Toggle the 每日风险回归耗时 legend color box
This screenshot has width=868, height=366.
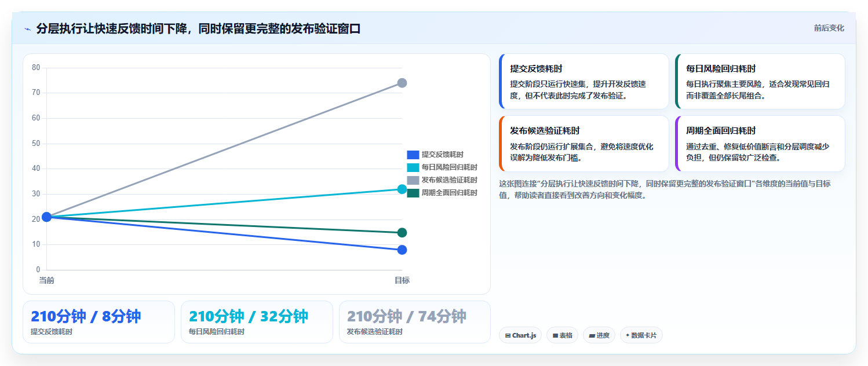pyautogui.click(x=413, y=167)
